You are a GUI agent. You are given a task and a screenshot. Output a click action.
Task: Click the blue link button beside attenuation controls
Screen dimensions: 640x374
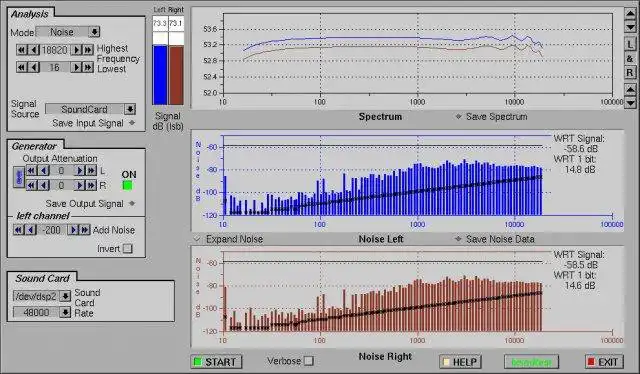(x=19, y=177)
